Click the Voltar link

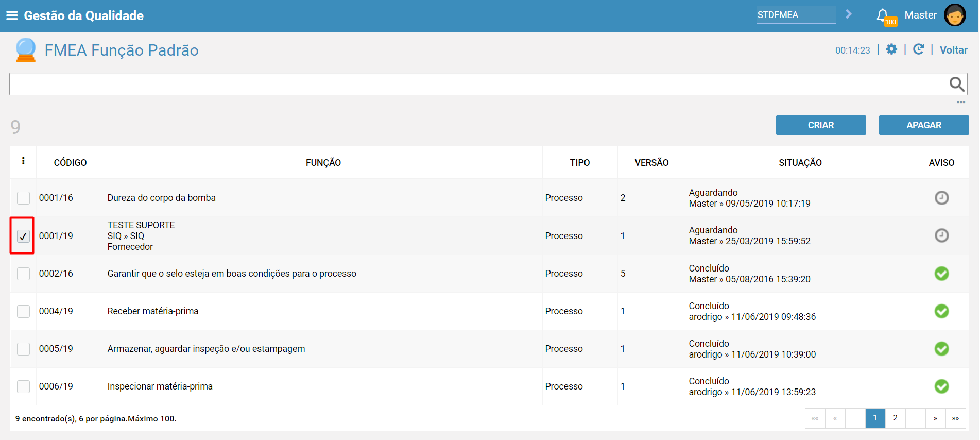point(953,50)
